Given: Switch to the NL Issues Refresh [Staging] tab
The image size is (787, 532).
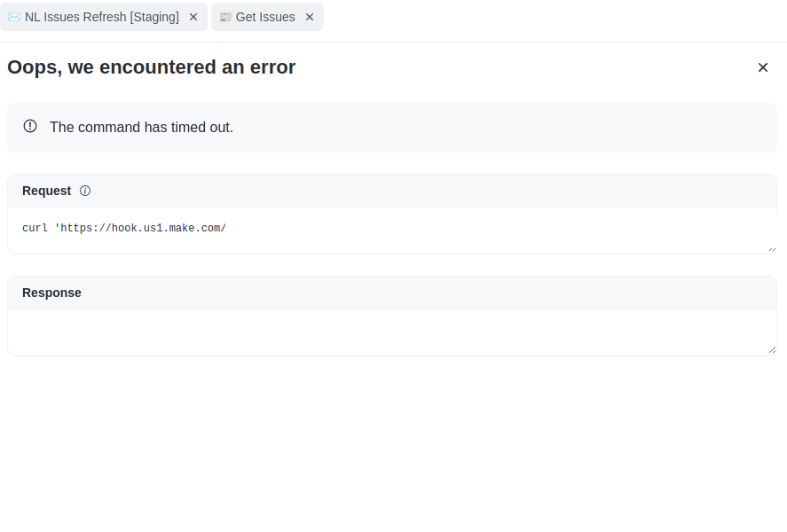Looking at the screenshot, I should (x=101, y=17).
